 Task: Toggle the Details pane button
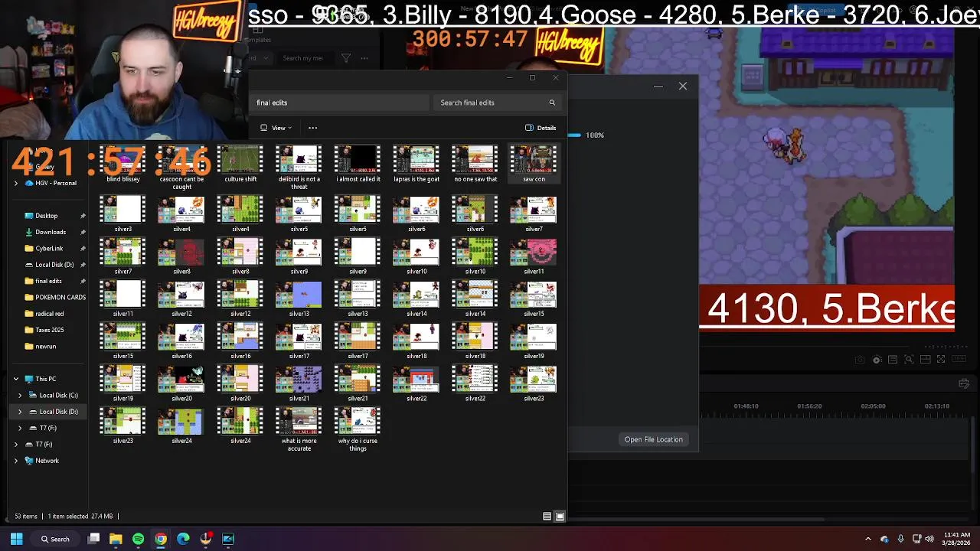541,128
